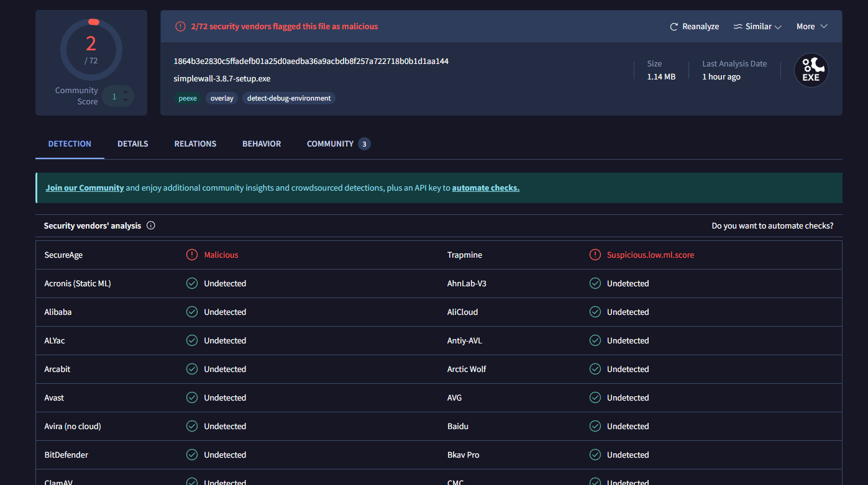Click the red warning icon for Trapmine
The image size is (868, 485).
point(595,255)
